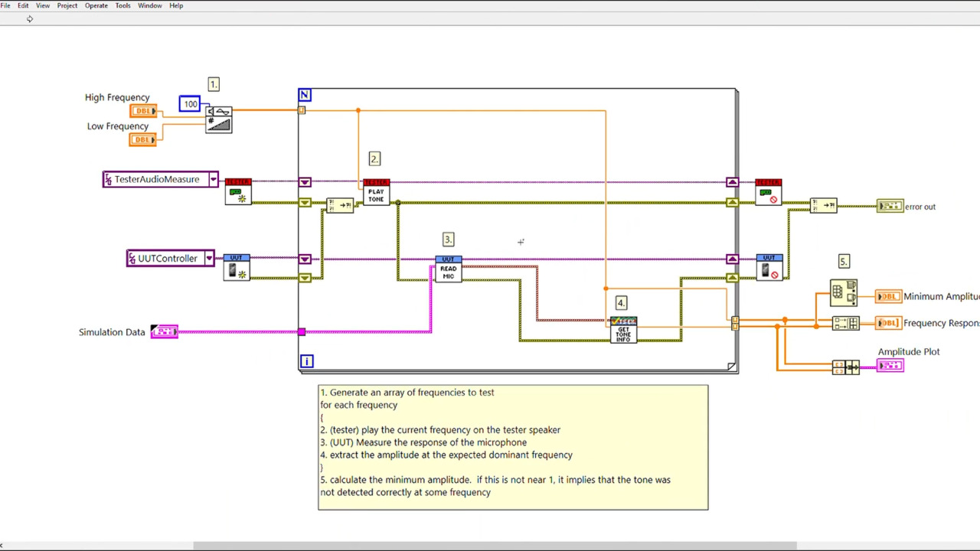Select the High Frequency control terminal
The width and height of the screenshot is (980, 551).
point(143,111)
